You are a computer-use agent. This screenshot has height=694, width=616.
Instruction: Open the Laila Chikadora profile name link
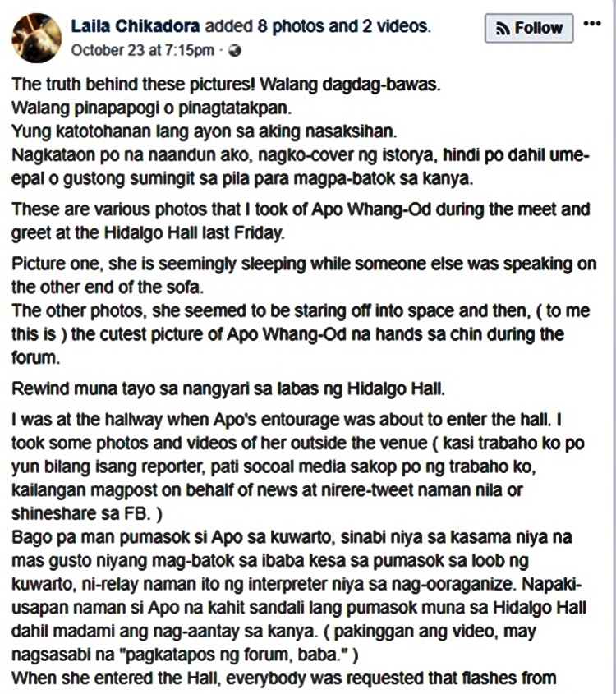[136, 26]
